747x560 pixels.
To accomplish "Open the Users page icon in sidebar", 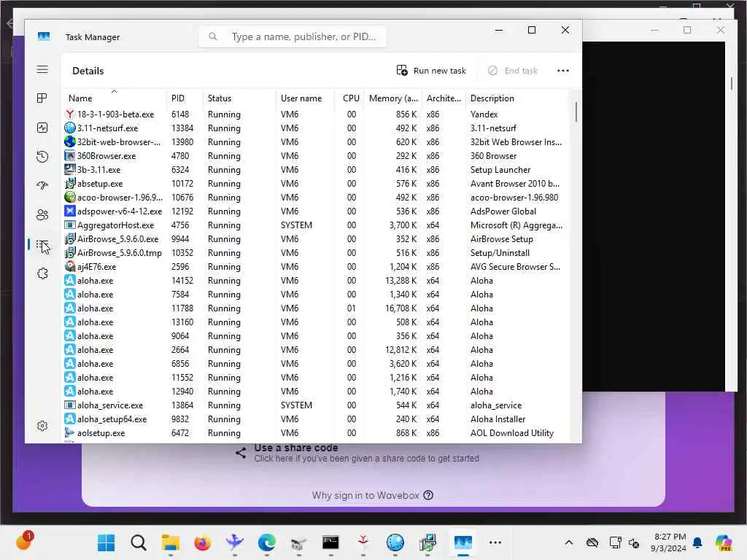I will pyautogui.click(x=42, y=215).
